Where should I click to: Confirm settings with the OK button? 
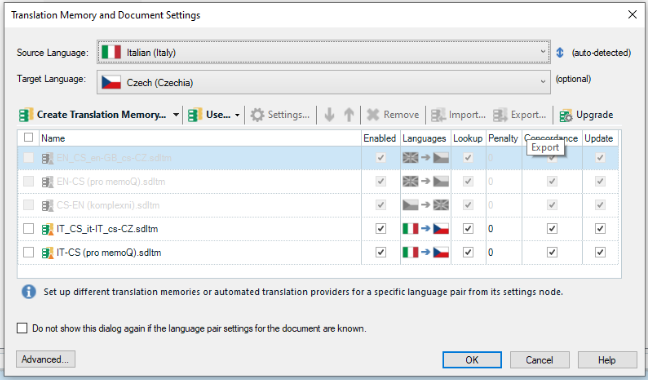[472, 360]
